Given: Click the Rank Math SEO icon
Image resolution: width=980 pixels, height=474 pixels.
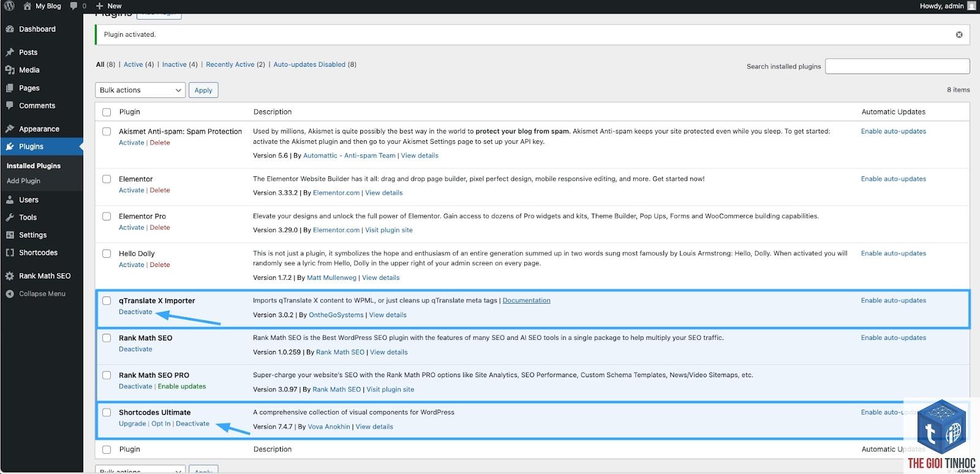Looking at the screenshot, I should pyautogui.click(x=10, y=276).
